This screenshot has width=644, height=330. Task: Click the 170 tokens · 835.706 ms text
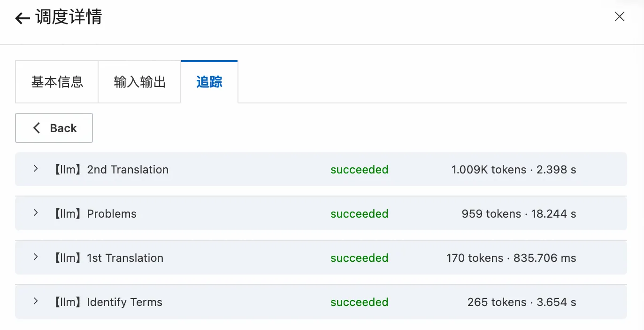tap(511, 258)
